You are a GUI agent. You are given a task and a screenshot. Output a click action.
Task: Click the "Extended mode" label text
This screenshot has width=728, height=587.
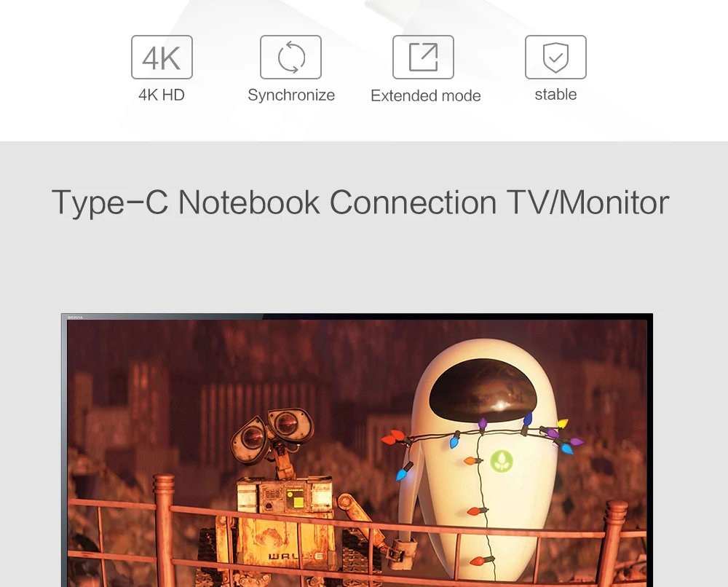[x=426, y=95]
